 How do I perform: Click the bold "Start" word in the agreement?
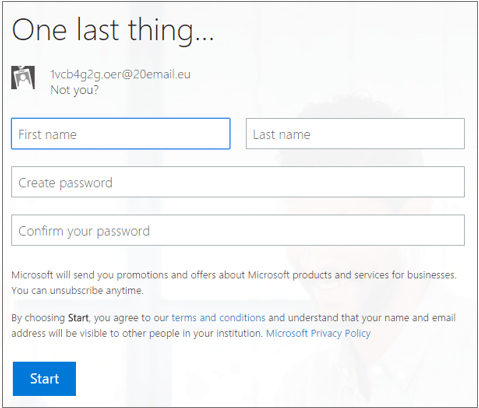coord(78,318)
